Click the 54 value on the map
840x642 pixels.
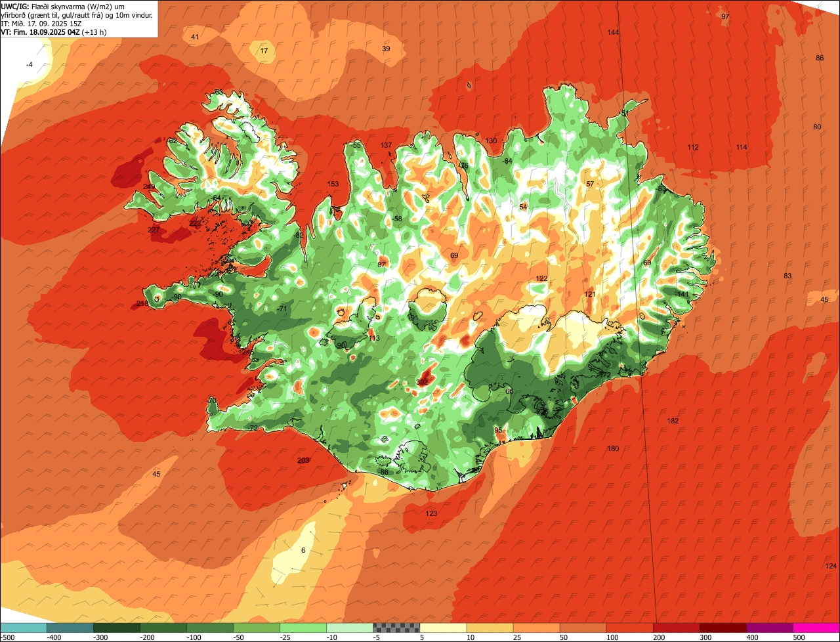coord(523,207)
